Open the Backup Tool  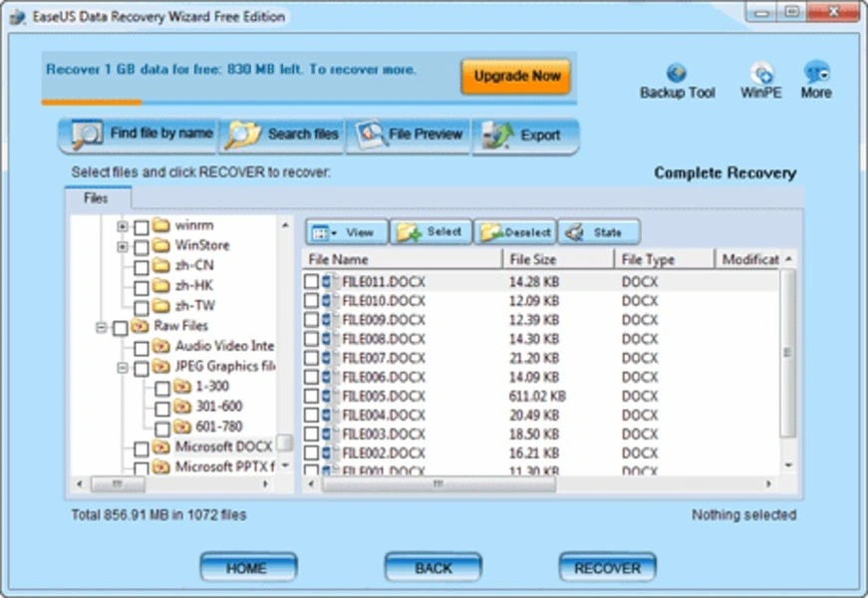click(x=677, y=78)
